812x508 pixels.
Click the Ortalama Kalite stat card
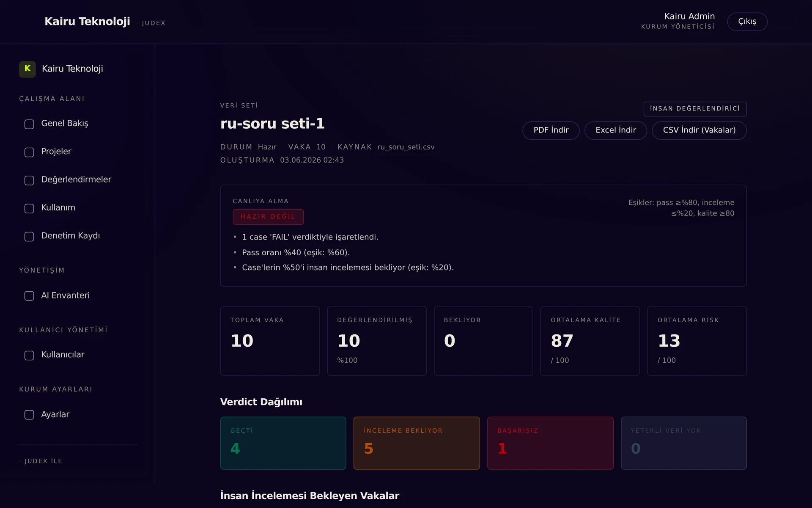[590, 341]
